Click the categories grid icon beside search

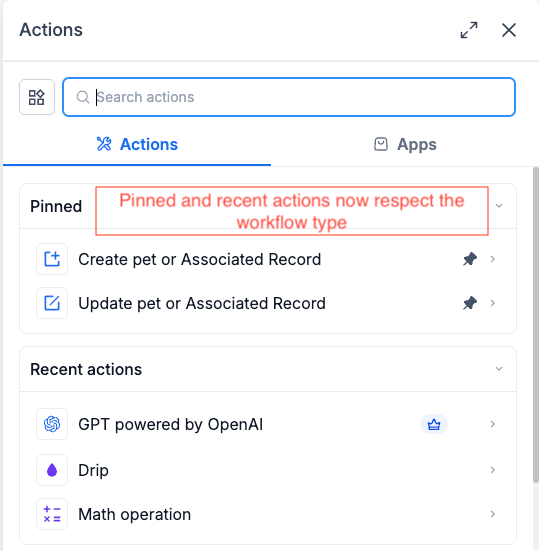click(37, 97)
